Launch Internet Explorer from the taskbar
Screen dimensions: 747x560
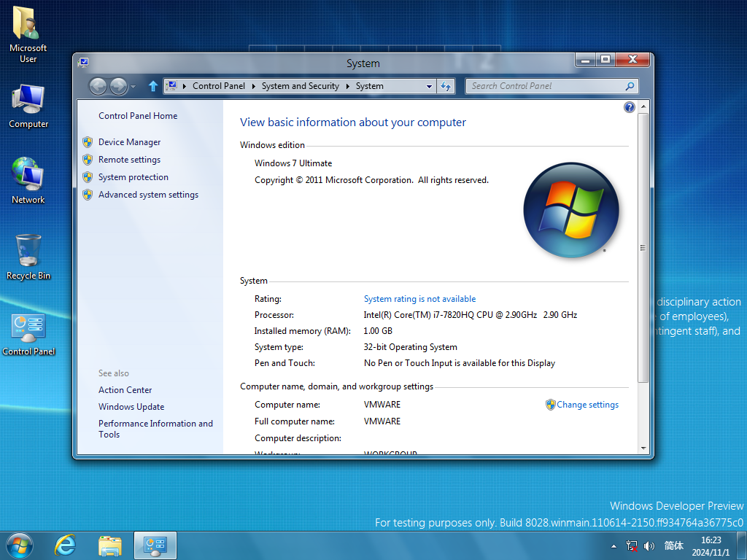click(65, 545)
